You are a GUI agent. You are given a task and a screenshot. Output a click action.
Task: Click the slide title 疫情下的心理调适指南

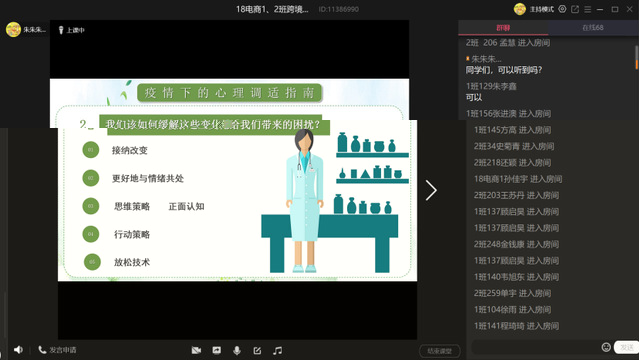tap(229, 93)
